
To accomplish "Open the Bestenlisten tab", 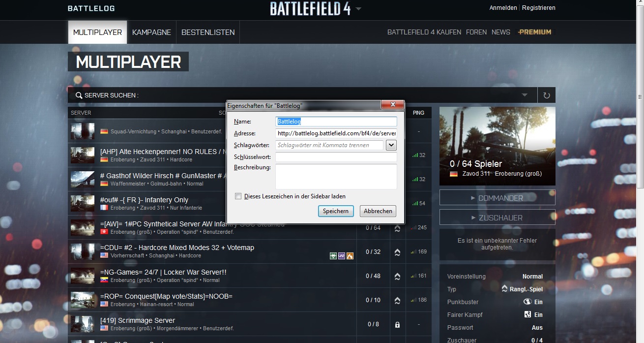I will click(x=208, y=32).
